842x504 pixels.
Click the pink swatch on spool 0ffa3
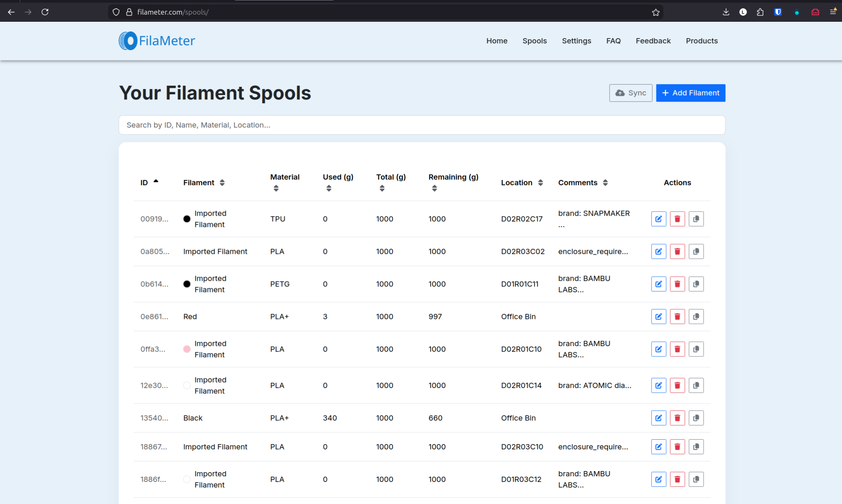[187, 349]
